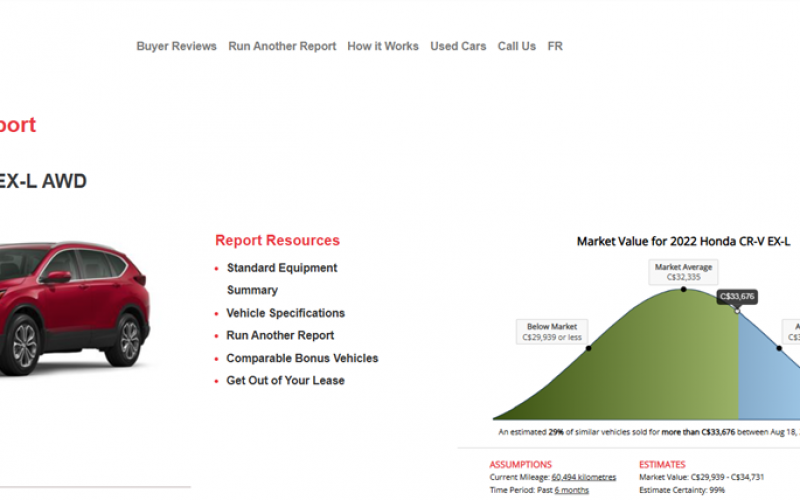Select the Below Market C$29,939 or less label
The height and width of the screenshot is (500, 800).
pyautogui.click(x=552, y=332)
